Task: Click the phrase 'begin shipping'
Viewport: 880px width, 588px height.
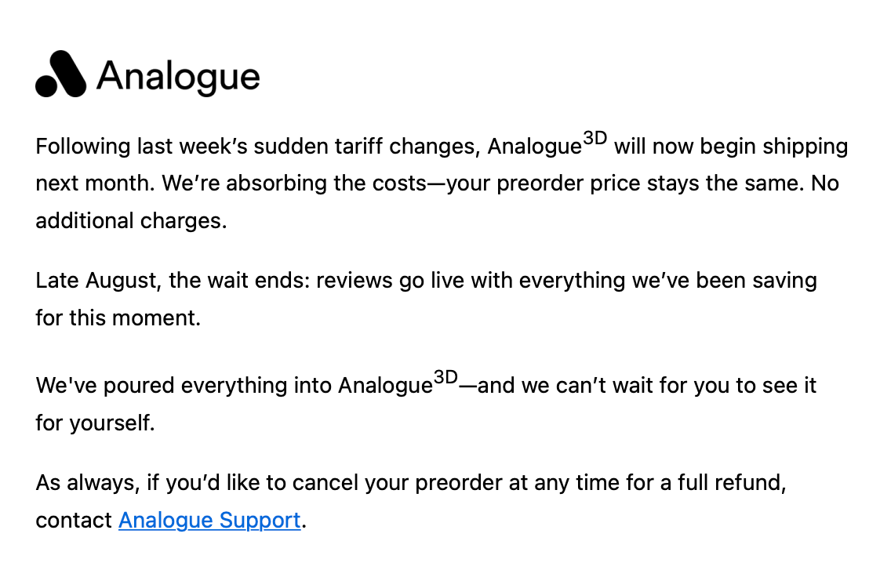Action: 774,147
